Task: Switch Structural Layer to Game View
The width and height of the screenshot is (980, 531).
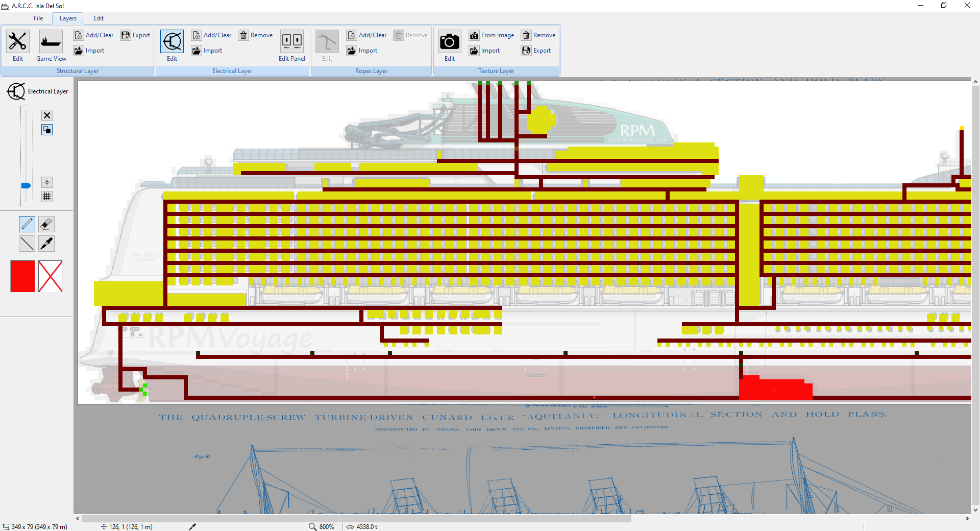Action: click(x=51, y=46)
